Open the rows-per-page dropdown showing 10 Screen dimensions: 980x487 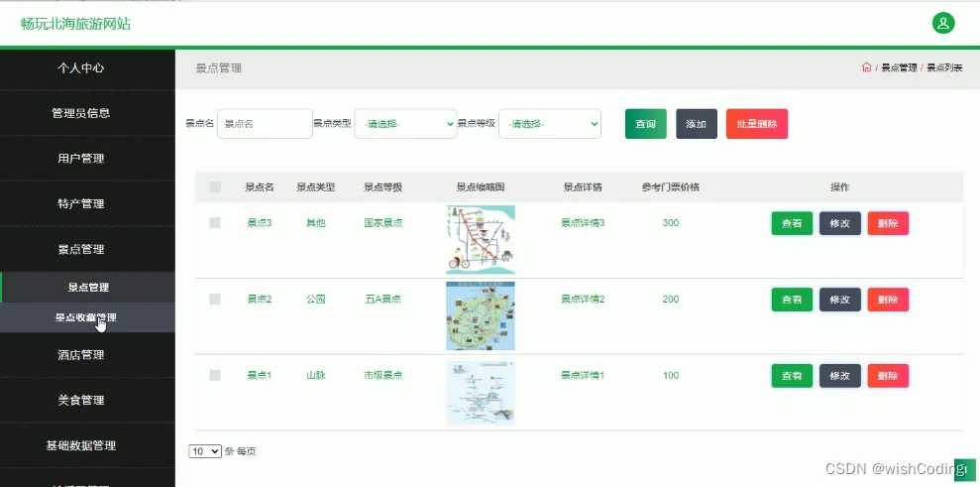pyautogui.click(x=205, y=451)
